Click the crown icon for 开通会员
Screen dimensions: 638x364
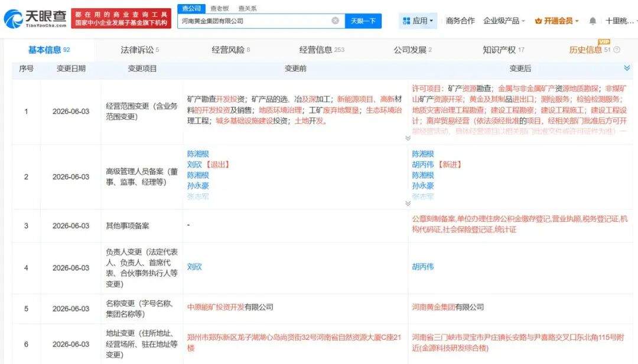(x=538, y=21)
